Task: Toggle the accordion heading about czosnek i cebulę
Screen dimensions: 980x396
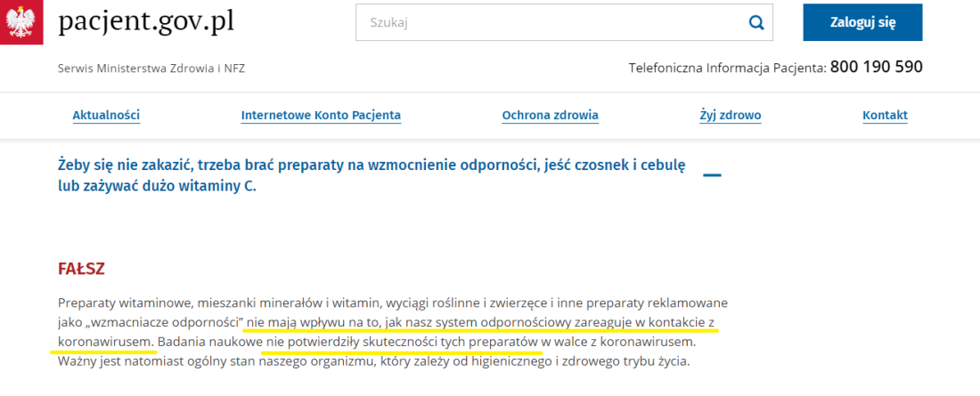Action: tap(372, 176)
